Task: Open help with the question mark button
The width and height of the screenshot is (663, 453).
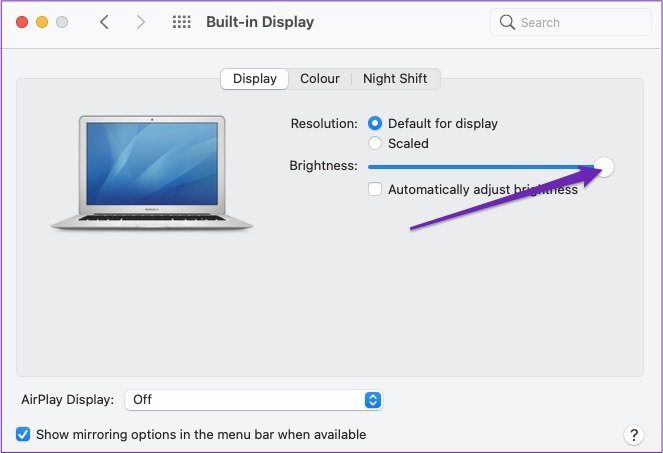Action: [634, 435]
